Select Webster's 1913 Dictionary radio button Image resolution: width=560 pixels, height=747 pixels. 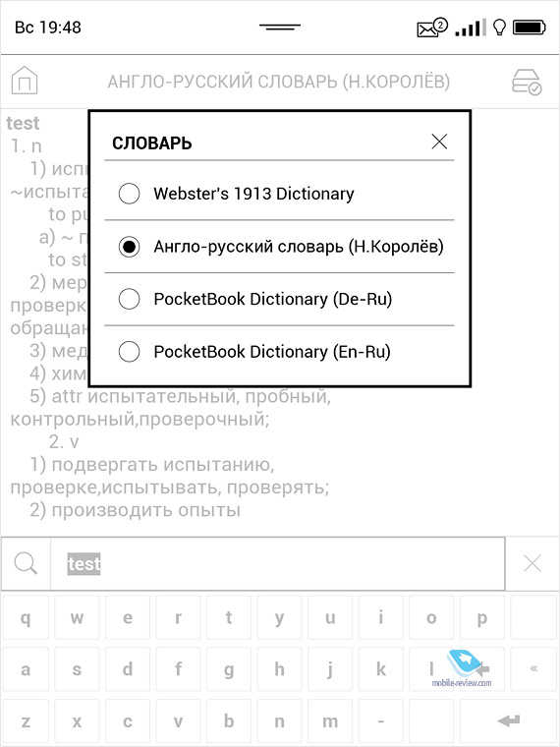click(129, 194)
